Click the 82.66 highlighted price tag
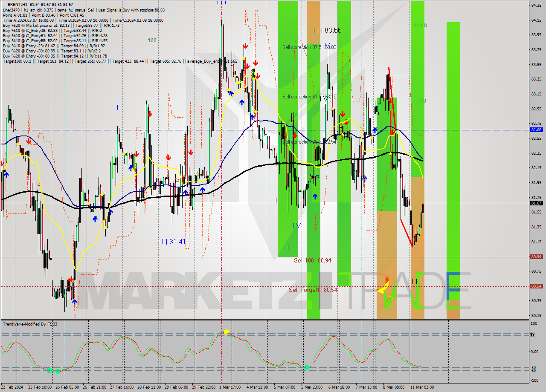This screenshot has width=546, height=392. 536,130
